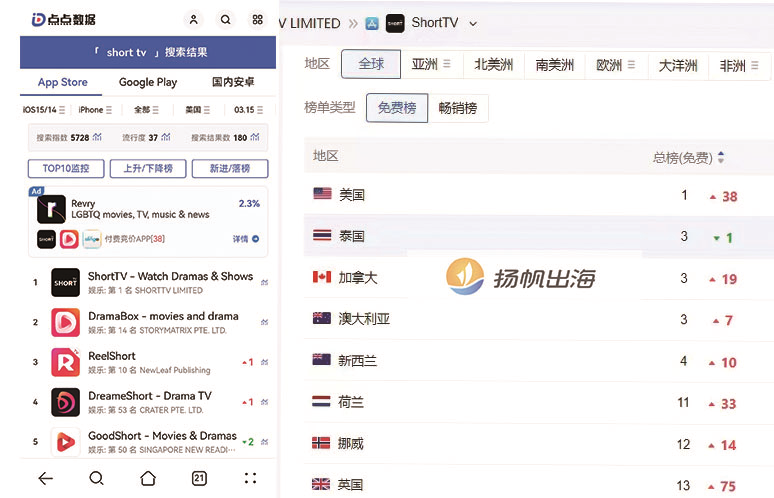The width and height of the screenshot is (774, 498).
Task: Open trend chart icon next to 搜索结果数 180
Action: coord(255,137)
